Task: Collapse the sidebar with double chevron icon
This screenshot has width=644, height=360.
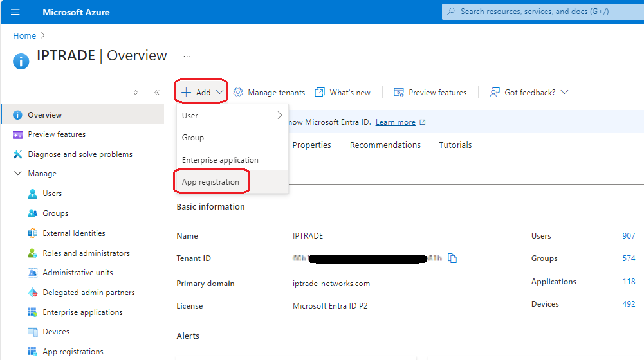Action: [x=157, y=93]
